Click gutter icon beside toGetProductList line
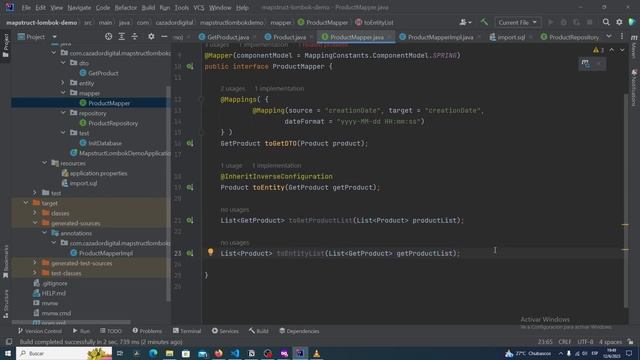Viewport: 640px width, 360px height. [190, 220]
